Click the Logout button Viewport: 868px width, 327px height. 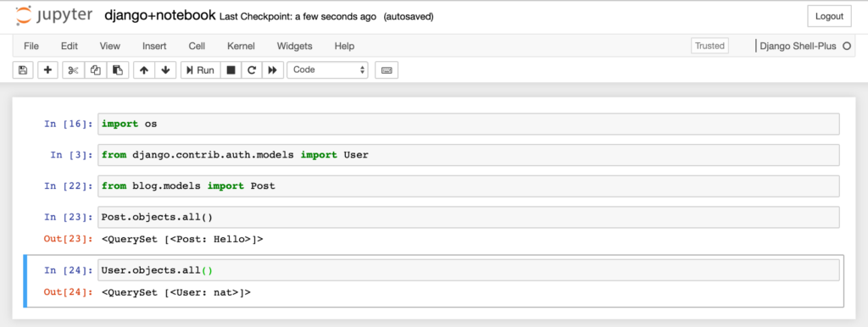pos(829,17)
